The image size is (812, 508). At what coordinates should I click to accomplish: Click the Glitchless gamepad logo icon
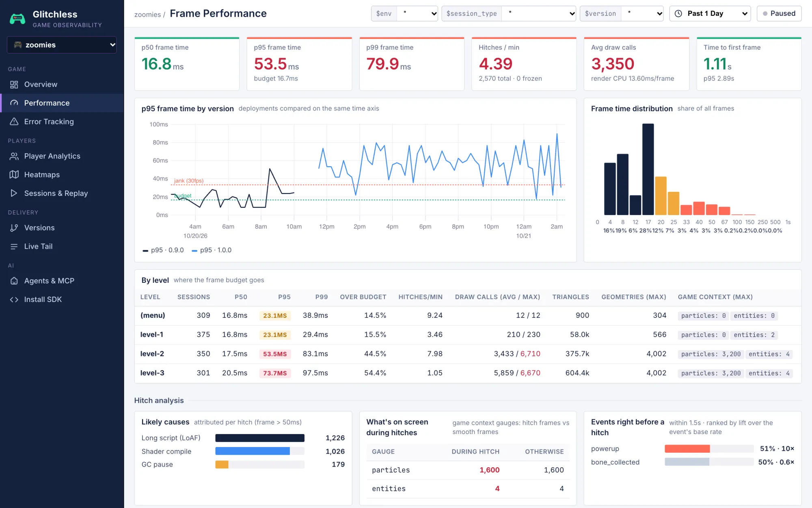[x=17, y=19]
